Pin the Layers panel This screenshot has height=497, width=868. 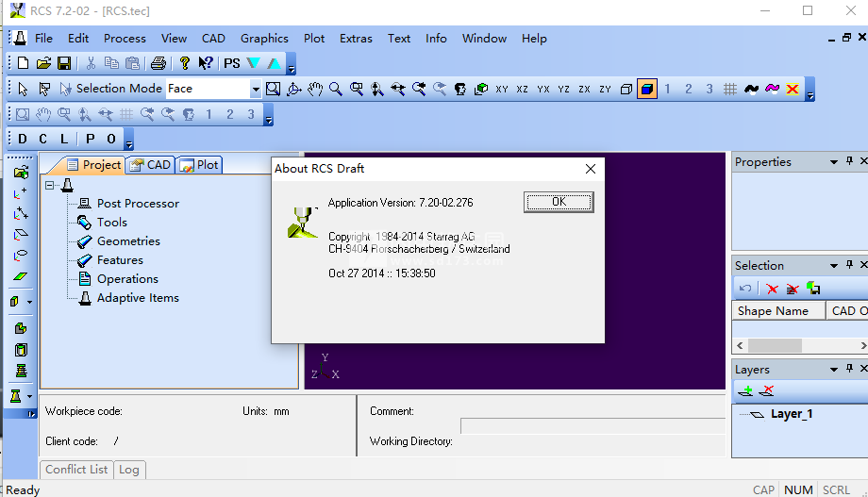[849, 369]
